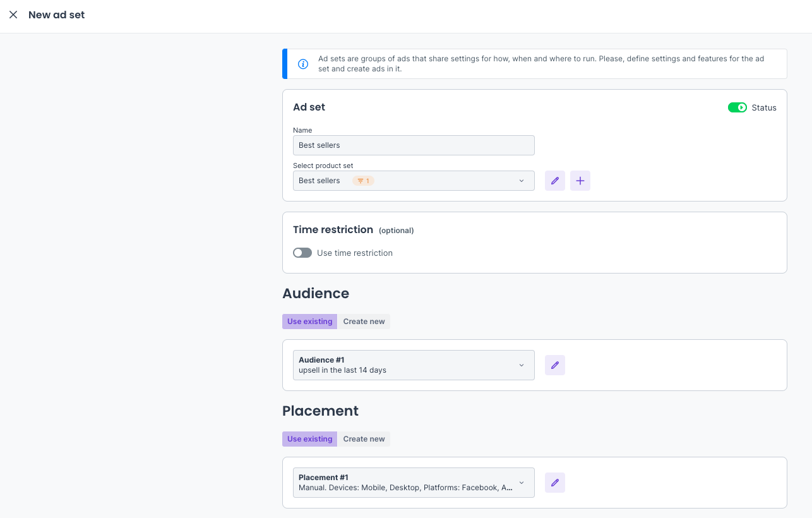Viewport: 812px width, 518px height.
Task: Close the New ad set dialog
Action: 13,15
